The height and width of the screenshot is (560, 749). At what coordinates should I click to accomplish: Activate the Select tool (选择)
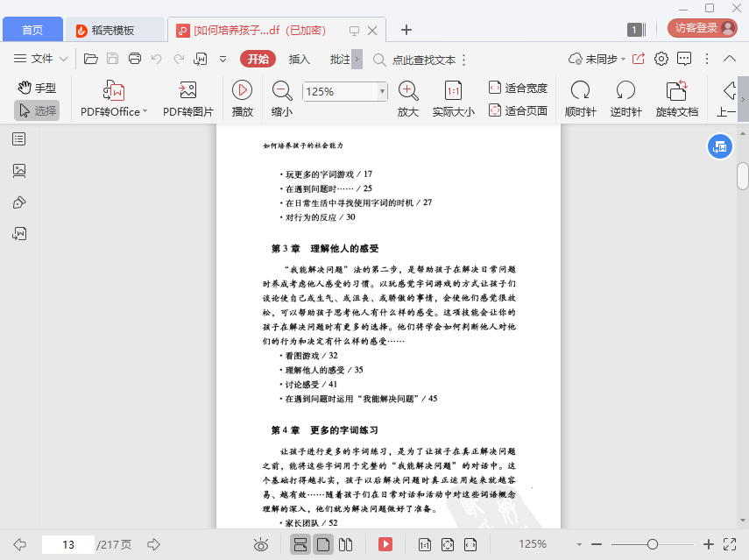[x=37, y=110]
